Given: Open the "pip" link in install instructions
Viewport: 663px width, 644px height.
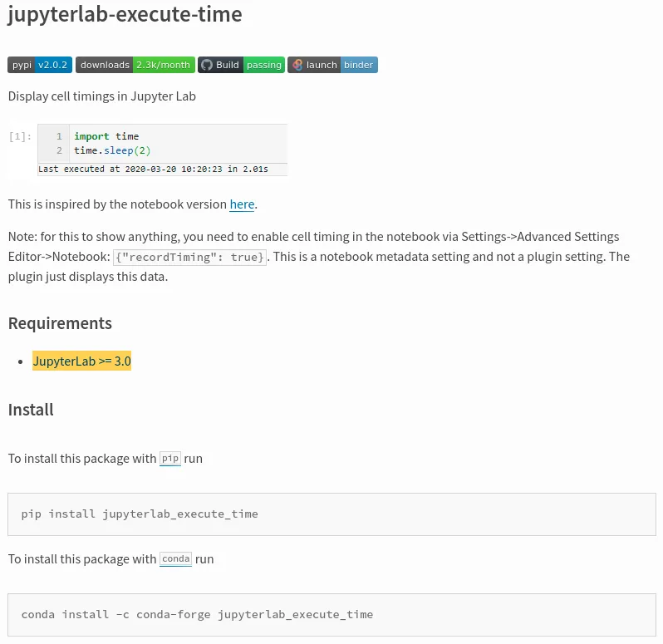Looking at the screenshot, I should point(170,459).
